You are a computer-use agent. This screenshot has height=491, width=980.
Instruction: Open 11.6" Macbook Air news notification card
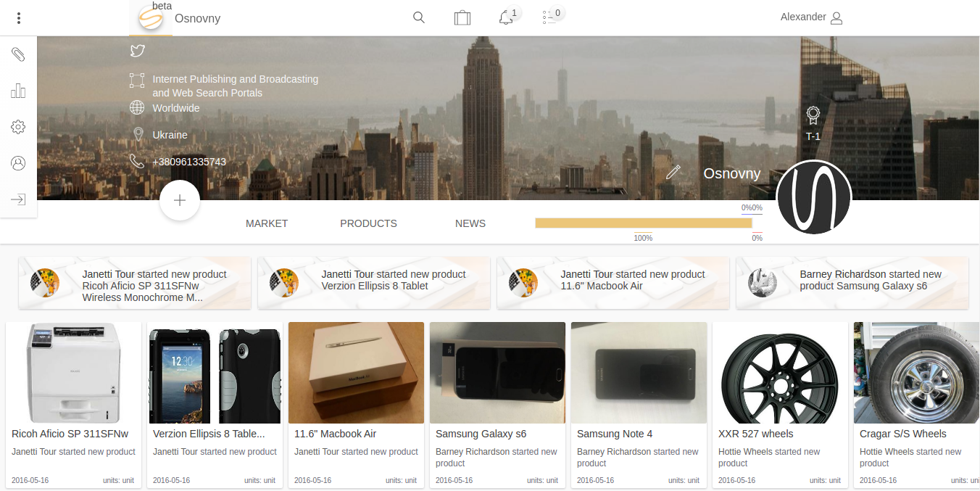pos(613,283)
